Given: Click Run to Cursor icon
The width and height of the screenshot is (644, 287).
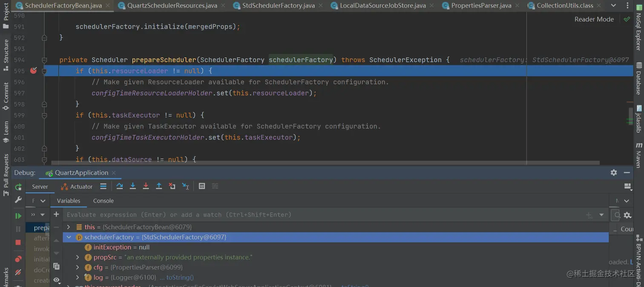Looking at the screenshot, I should [185, 186].
